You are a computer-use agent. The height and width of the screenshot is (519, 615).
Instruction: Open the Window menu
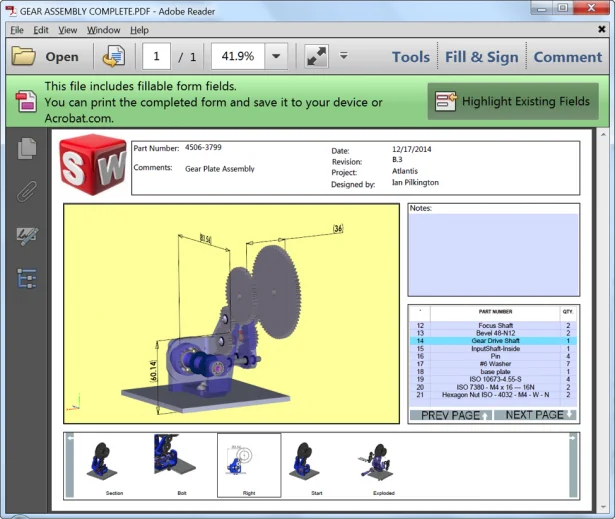pos(103,30)
